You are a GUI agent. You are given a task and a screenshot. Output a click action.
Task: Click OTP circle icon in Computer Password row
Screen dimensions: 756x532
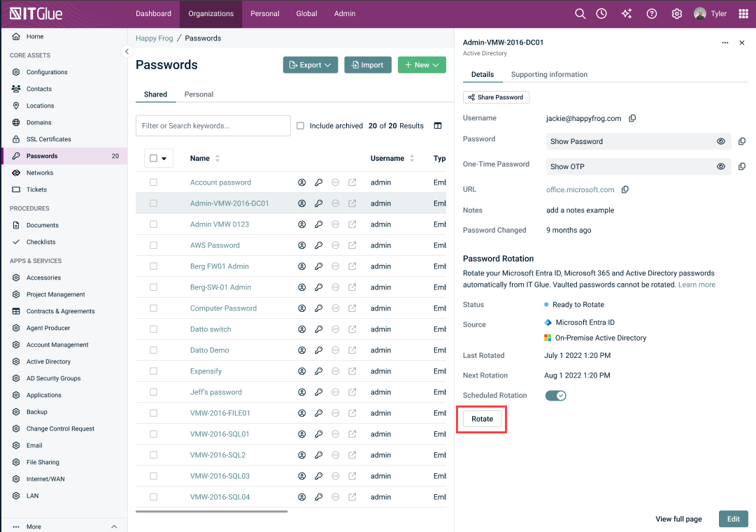pos(336,308)
